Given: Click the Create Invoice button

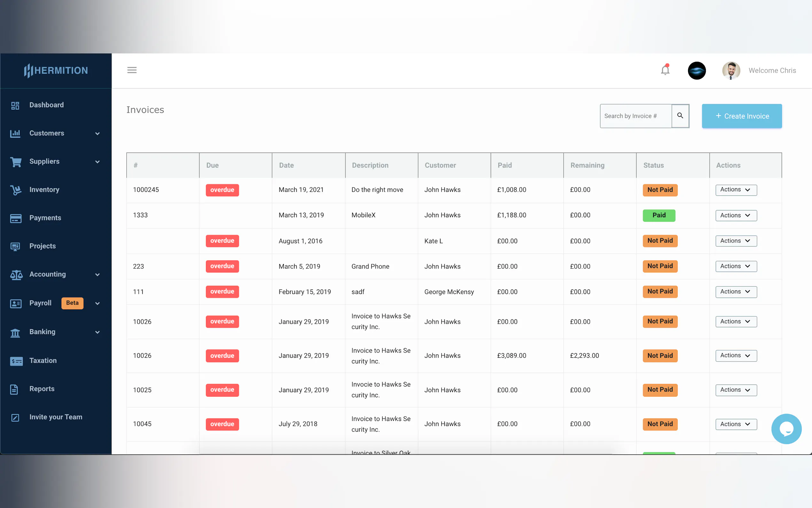Looking at the screenshot, I should coord(741,116).
